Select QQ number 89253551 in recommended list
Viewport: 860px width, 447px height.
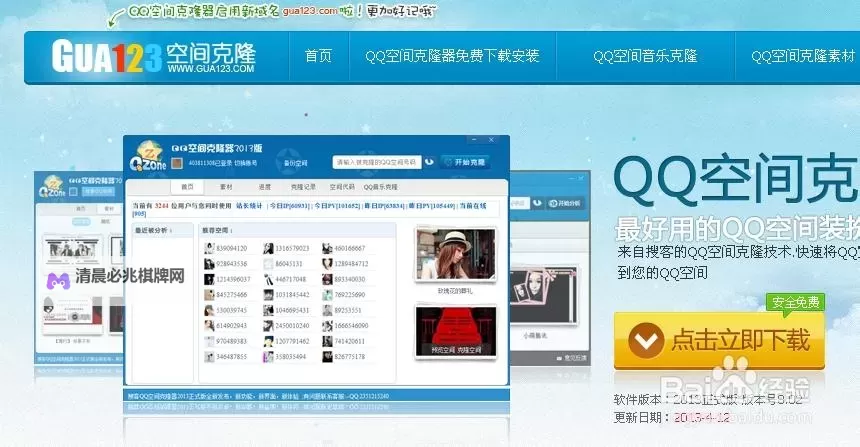[348, 310]
